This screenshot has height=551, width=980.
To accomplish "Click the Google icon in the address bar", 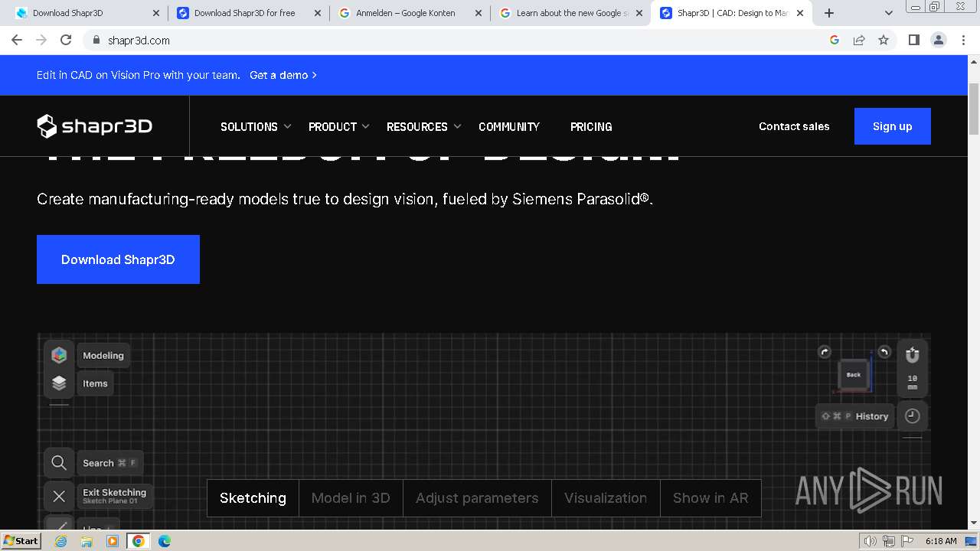I will point(835,40).
